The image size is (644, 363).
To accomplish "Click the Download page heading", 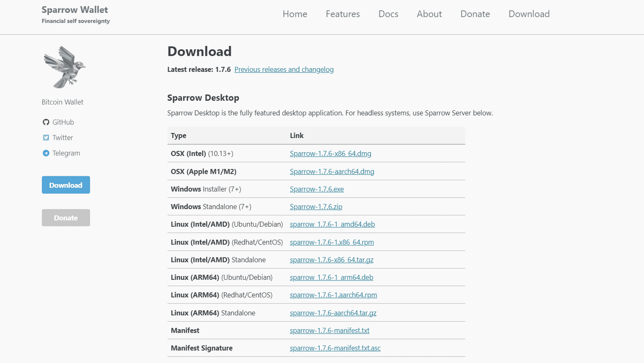I will [x=200, y=51].
